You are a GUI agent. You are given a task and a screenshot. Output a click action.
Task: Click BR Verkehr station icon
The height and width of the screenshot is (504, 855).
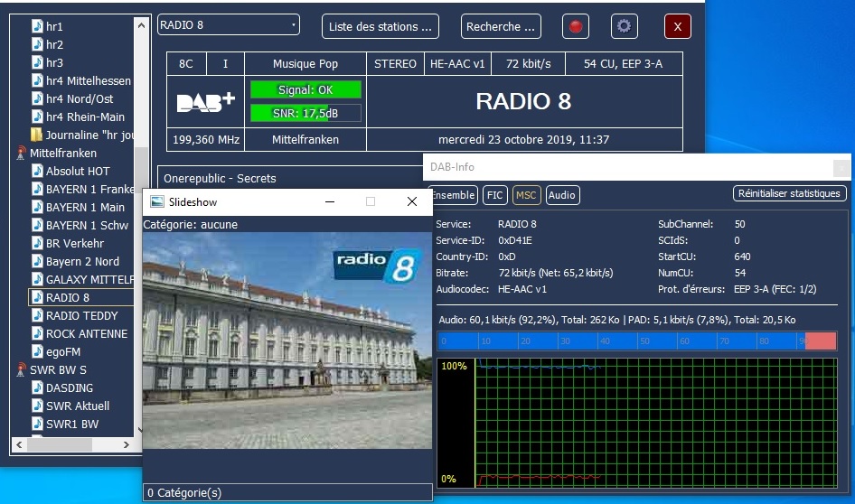[x=37, y=243]
